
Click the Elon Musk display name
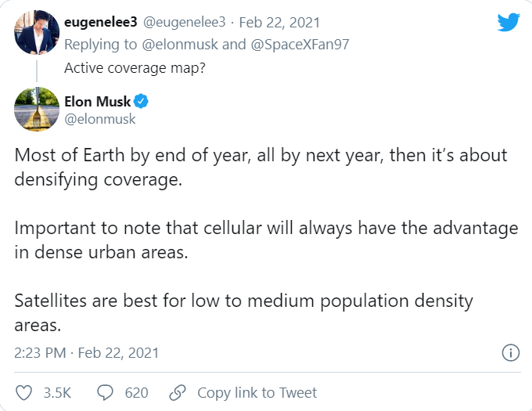coord(98,102)
